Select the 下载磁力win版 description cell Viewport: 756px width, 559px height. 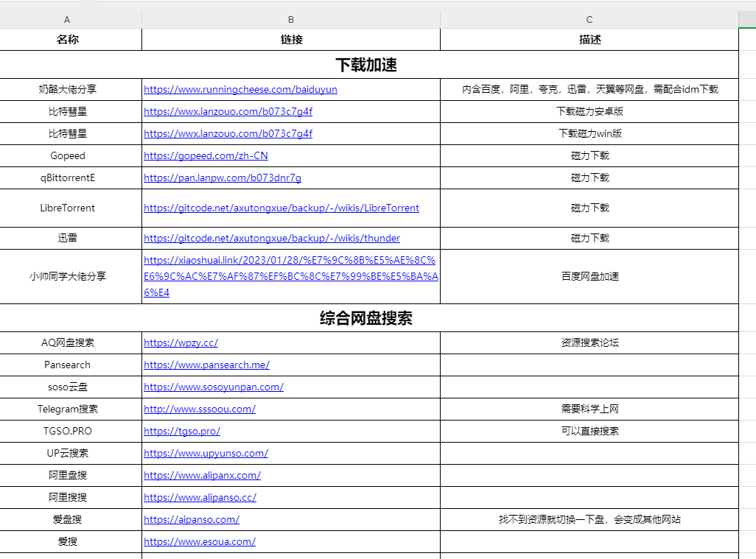589,133
